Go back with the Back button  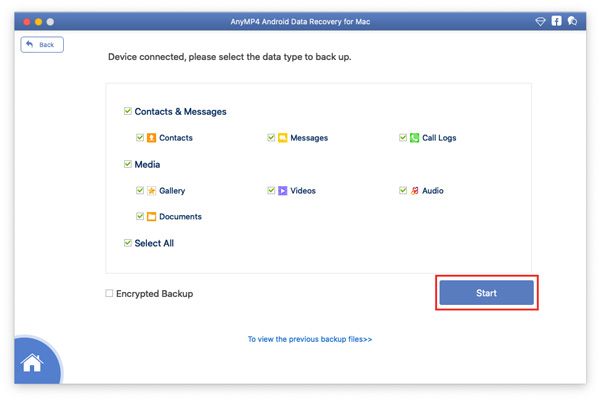42,45
